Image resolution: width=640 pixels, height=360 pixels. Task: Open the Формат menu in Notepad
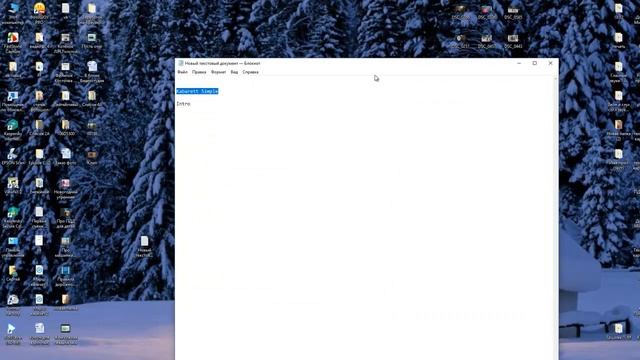point(218,72)
